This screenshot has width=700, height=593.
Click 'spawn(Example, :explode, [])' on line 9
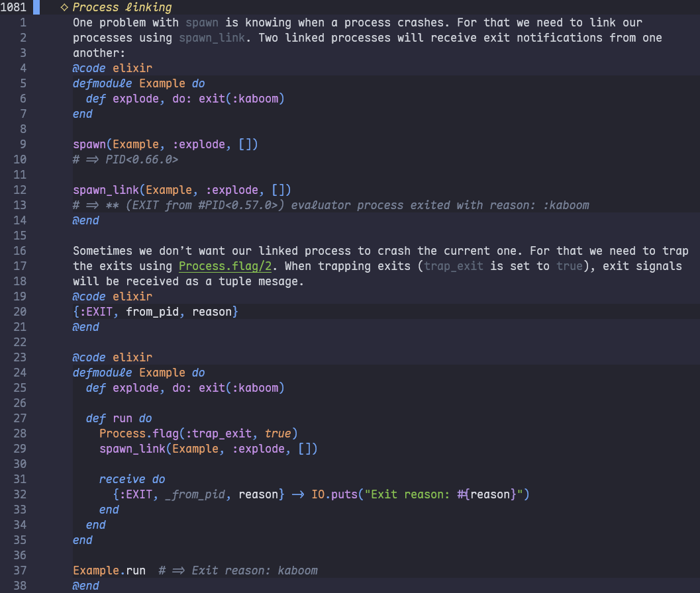(x=165, y=144)
